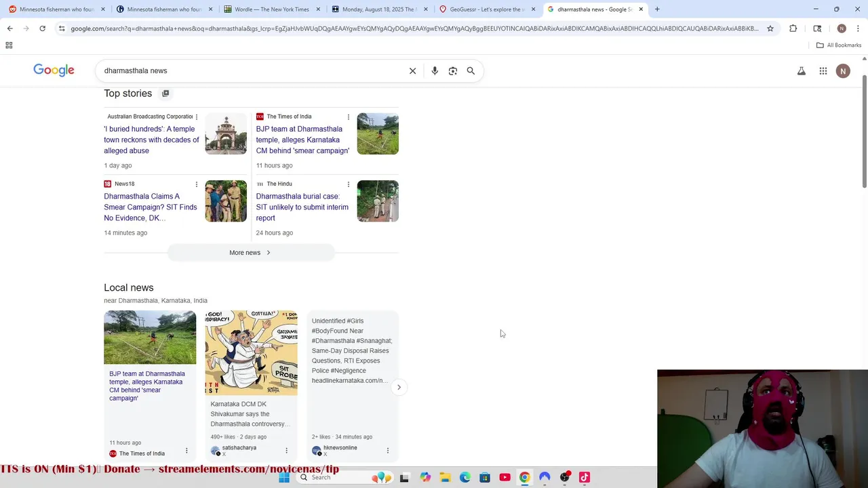The image size is (868, 488).
Task: Open the tab search side panel icon
Action: point(817,28)
